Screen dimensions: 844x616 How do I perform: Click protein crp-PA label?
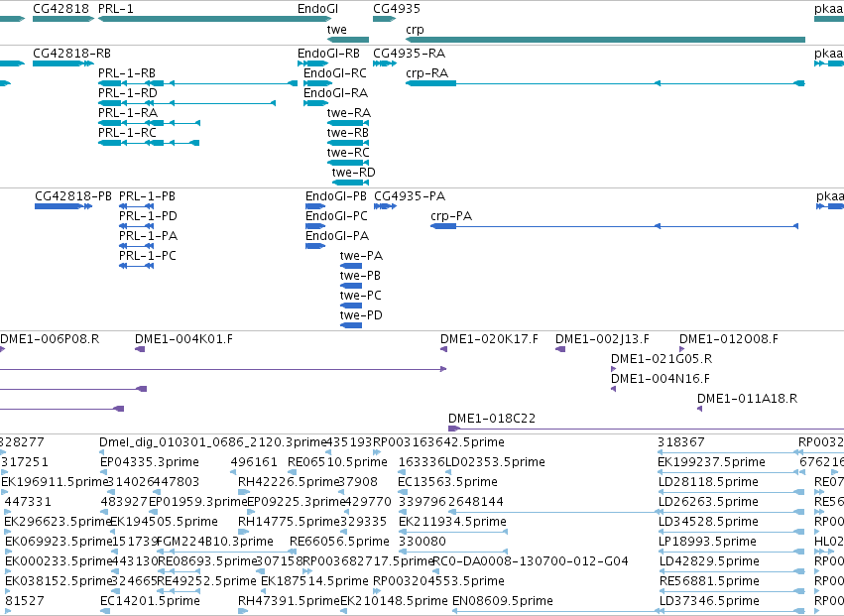pyautogui.click(x=451, y=216)
